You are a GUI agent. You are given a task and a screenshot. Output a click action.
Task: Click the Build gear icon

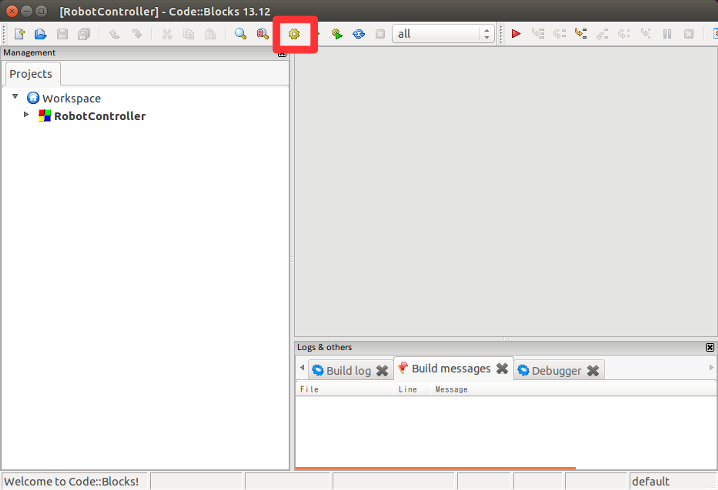(x=294, y=34)
